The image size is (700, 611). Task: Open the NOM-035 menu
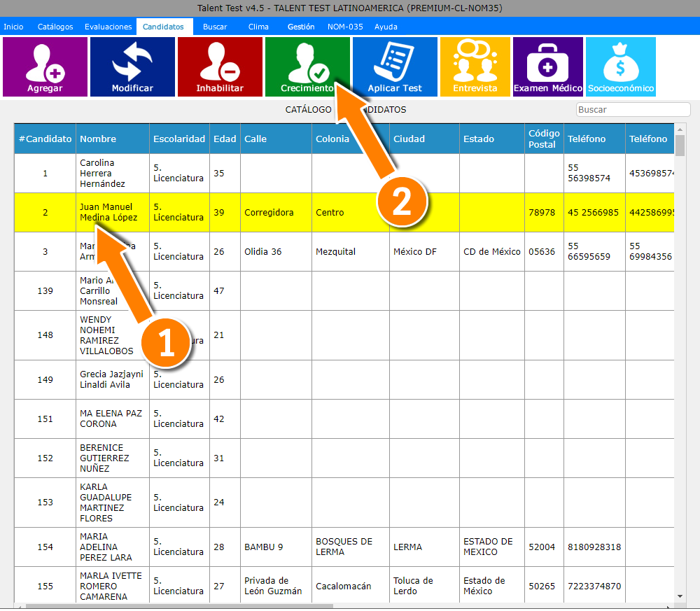tap(345, 27)
